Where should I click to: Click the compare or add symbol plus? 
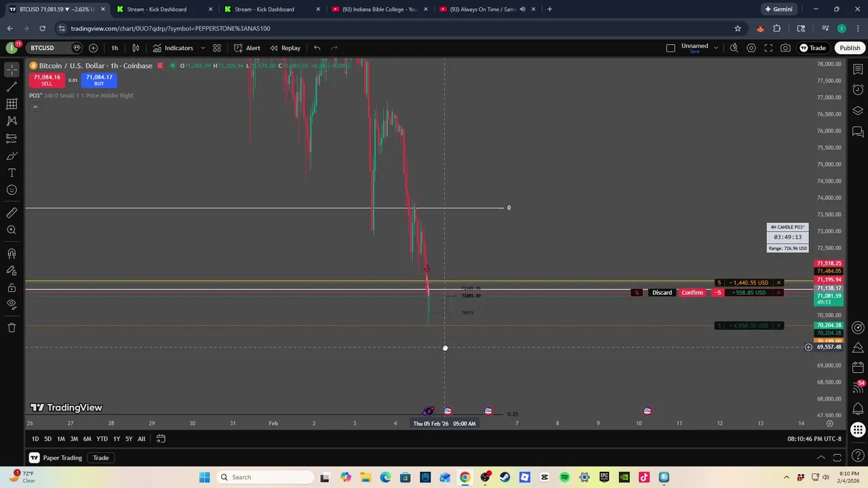93,47
